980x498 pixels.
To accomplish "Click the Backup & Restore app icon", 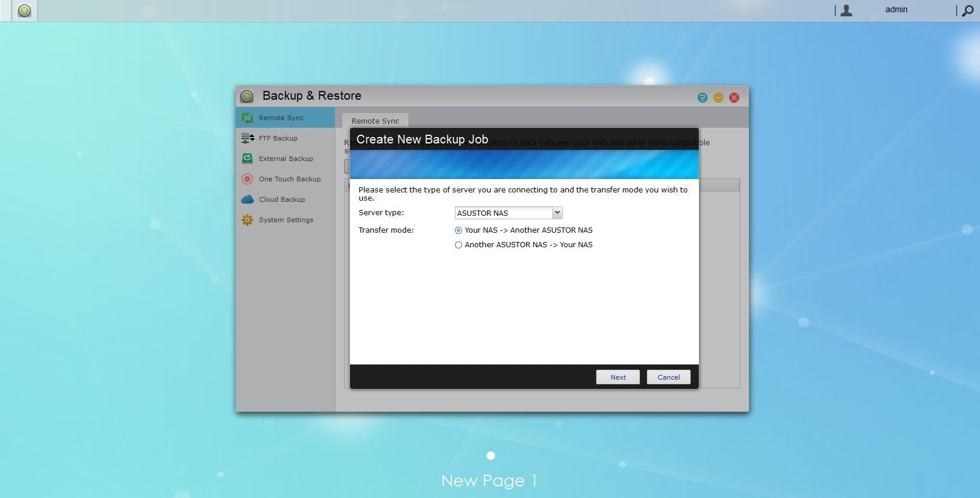I will click(247, 96).
